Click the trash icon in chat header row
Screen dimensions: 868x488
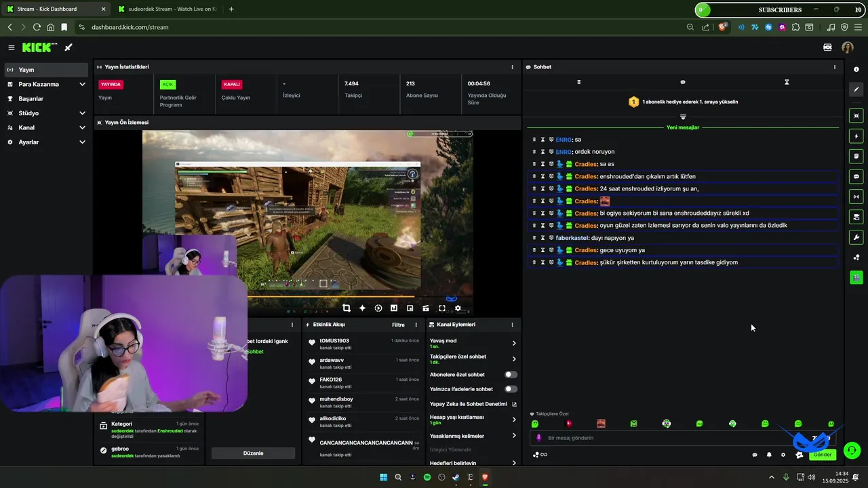[578, 82]
